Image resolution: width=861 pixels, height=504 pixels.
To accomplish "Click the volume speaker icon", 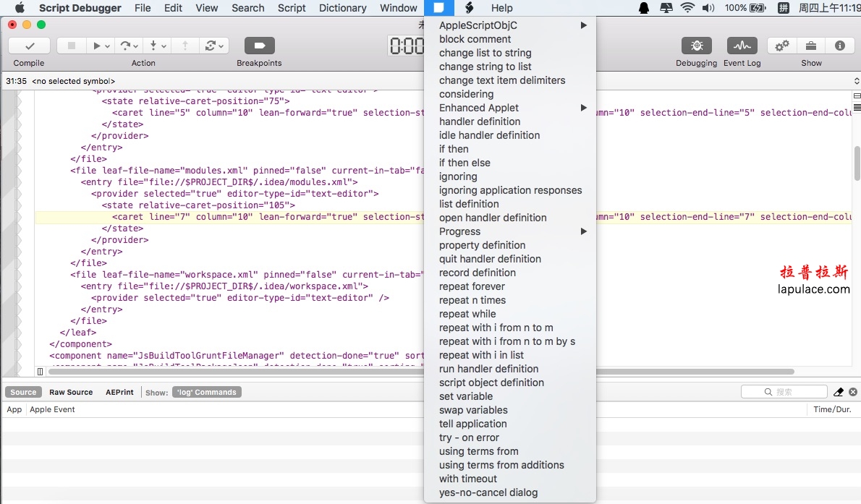I will click(708, 8).
